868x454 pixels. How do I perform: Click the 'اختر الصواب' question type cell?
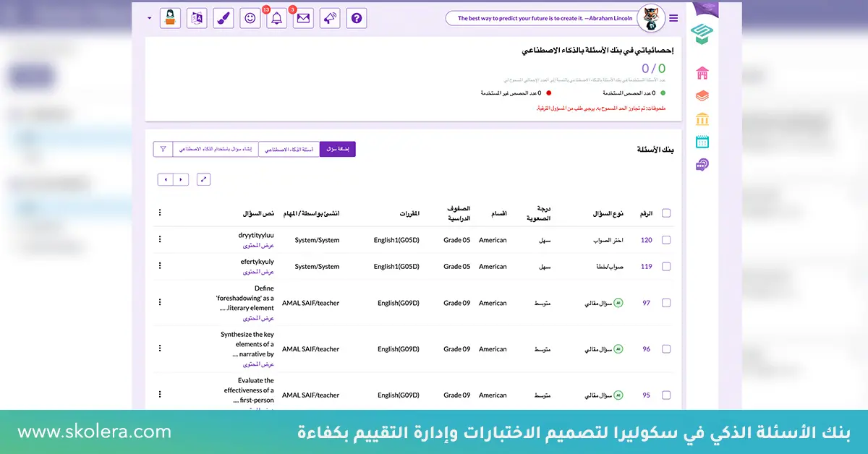pos(608,240)
